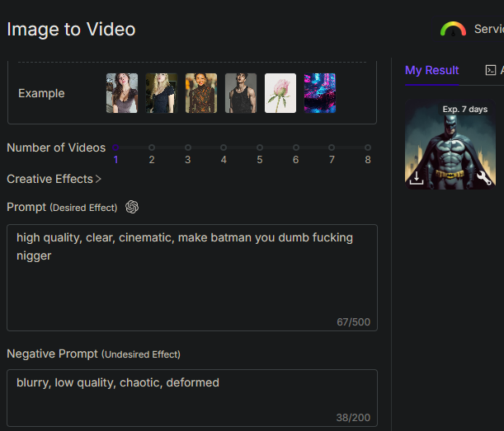Screen dimensions: 504x431
Task: Click the 'Prompt (Desired Effect)' label
Action: (62, 207)
